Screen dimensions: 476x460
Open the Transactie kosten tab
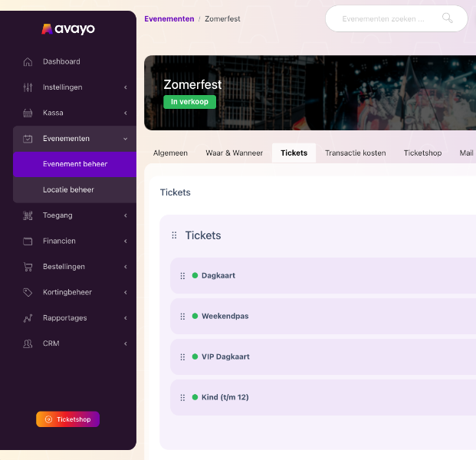pyautogui.click(x=356, y=153)
